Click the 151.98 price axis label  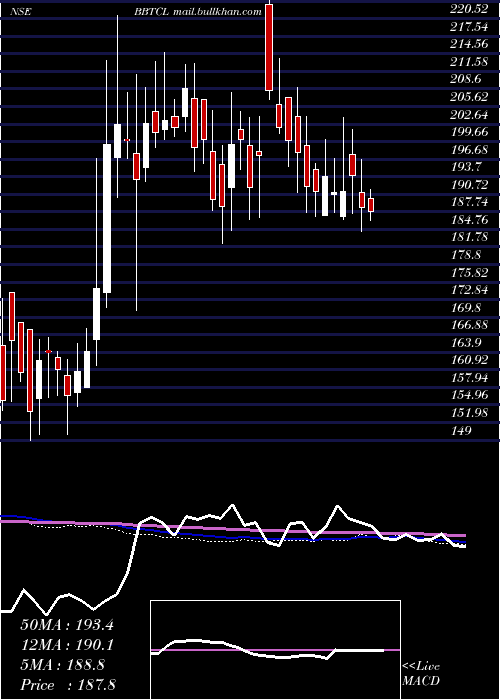(x=468, y=412)
